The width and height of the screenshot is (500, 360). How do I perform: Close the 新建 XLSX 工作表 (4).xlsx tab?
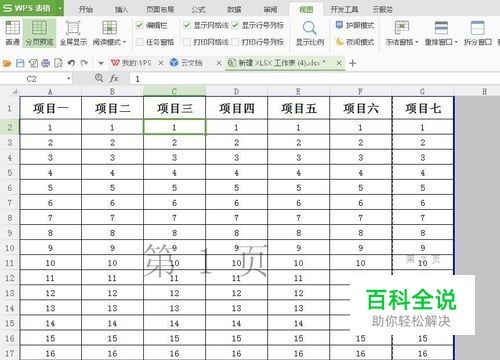pyautogui.click(x=339, y=63)
